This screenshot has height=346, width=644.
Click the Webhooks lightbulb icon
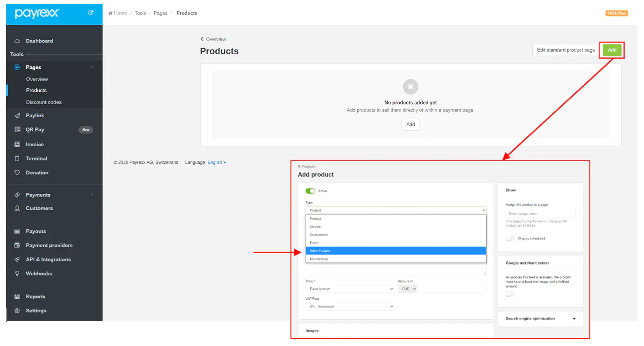point(17,274)
